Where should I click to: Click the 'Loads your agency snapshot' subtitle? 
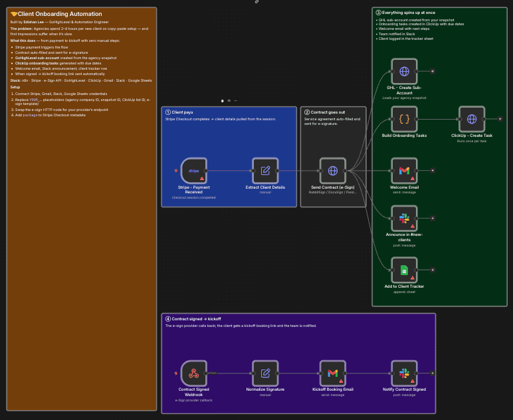(405, 98)
